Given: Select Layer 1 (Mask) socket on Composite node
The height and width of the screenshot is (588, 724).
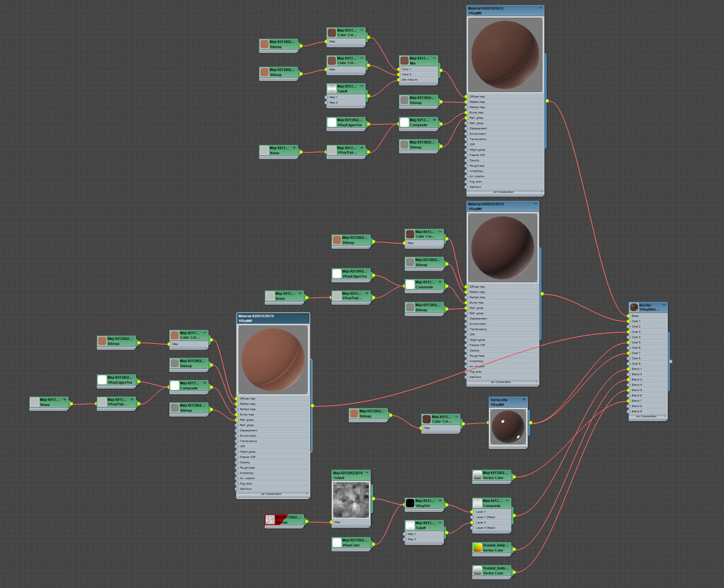Looking at the screenshot, I should tap(472, 517).
